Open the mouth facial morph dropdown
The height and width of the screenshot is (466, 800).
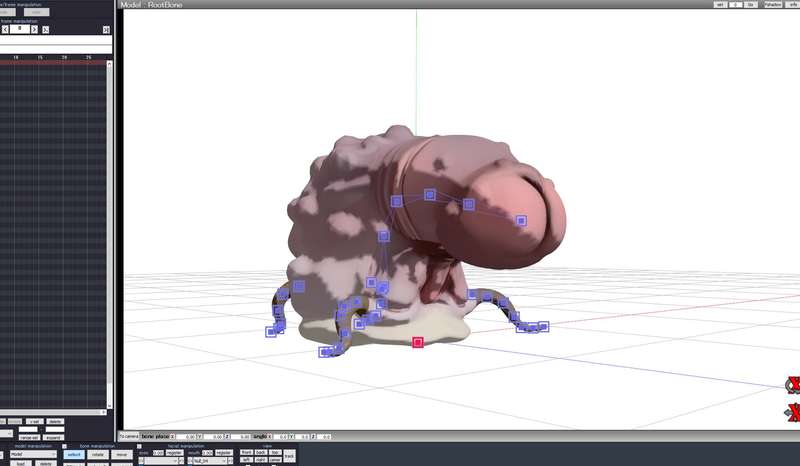[x=210, y=461]
